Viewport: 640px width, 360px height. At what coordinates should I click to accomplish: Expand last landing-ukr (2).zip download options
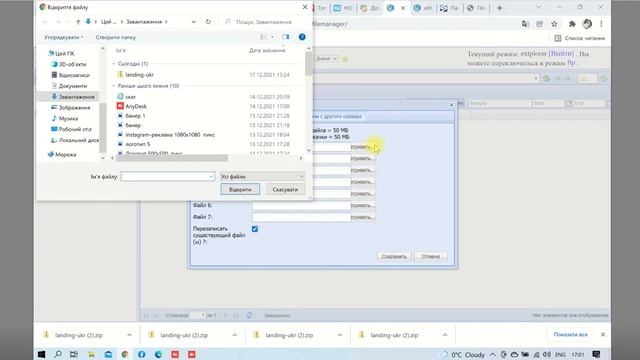445,335
